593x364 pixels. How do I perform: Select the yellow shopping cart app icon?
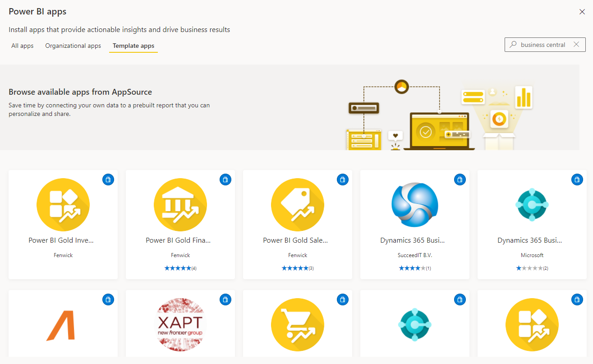(x=298, y=325)
